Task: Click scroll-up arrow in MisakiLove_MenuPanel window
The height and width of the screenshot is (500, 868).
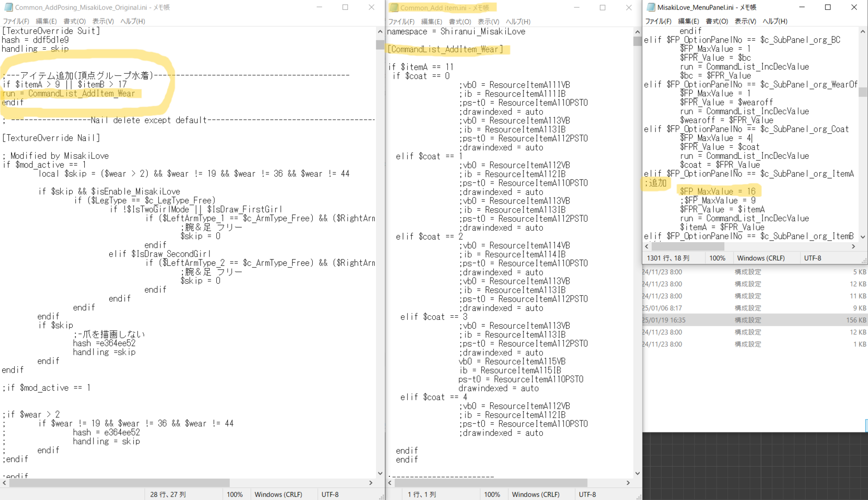Action: [862, 31]
